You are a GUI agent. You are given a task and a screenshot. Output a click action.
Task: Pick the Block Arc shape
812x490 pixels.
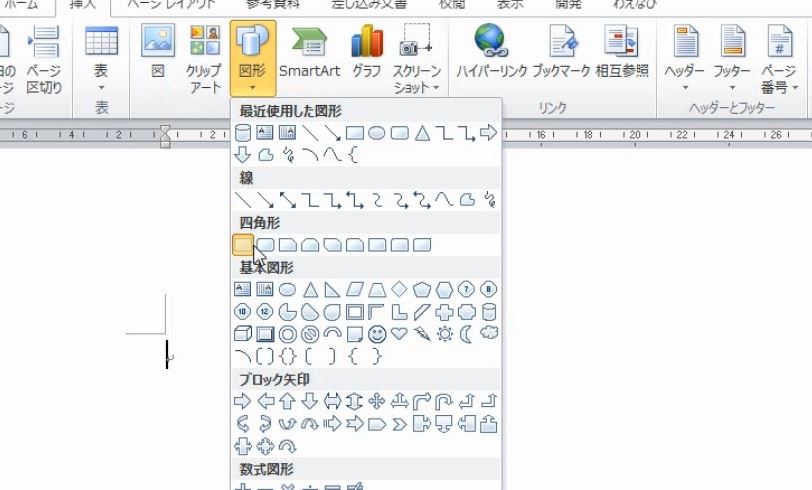[332, 333]
